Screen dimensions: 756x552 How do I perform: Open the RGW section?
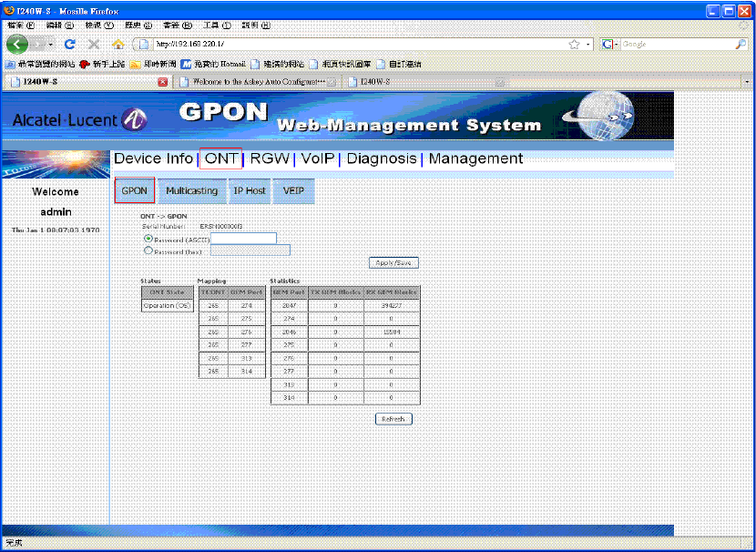[x=270, y=158]
